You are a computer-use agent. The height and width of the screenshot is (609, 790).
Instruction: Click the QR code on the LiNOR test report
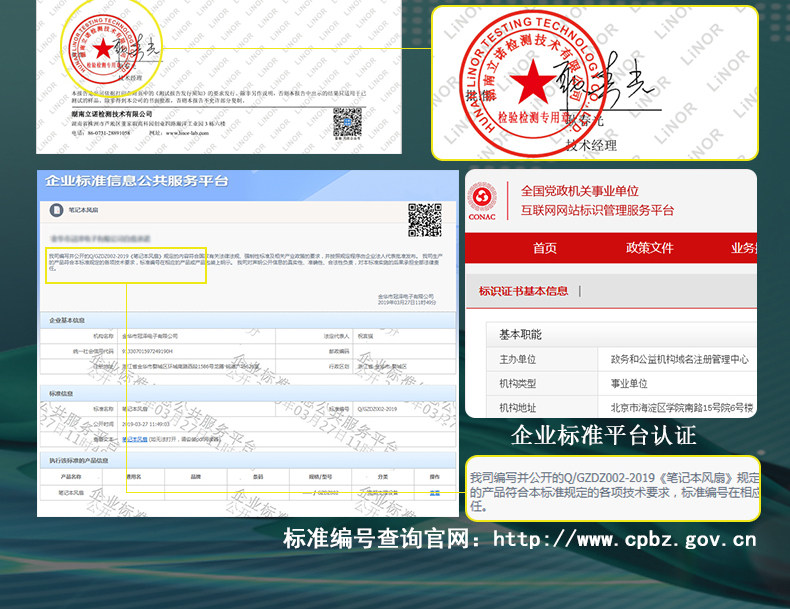348,122
